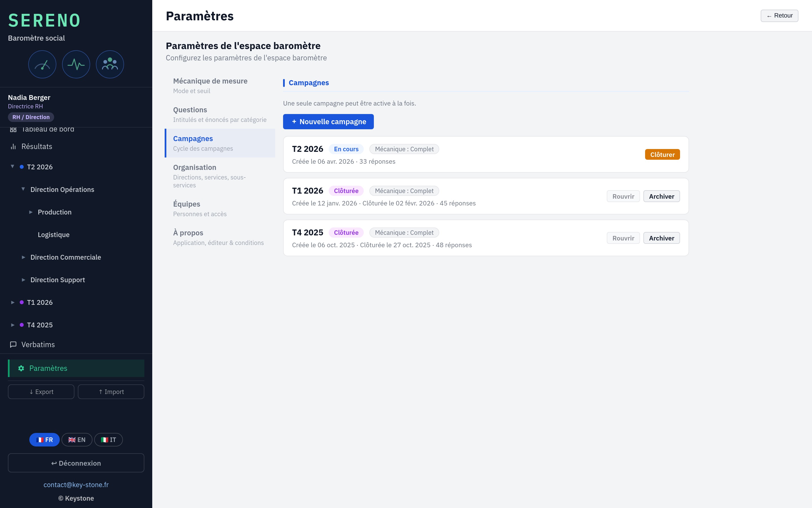812x508 pixels.
Task: Click the Export button
Action: coord(41,392)
